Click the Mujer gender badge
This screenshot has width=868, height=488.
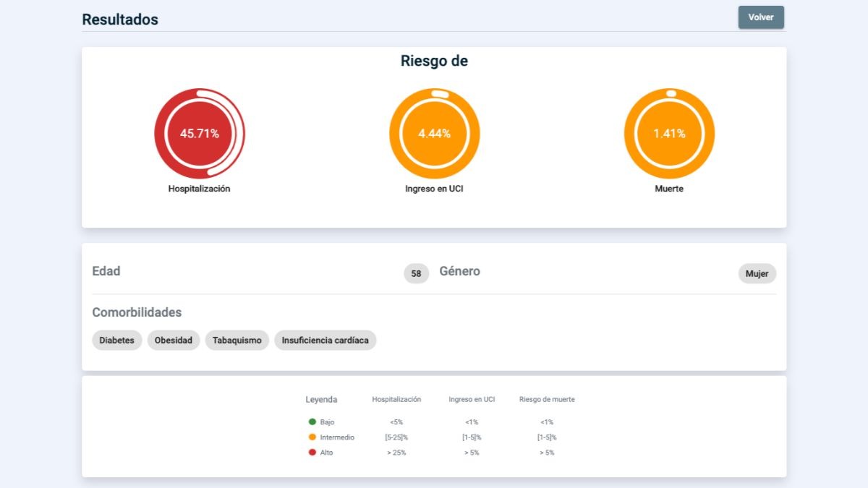point(757,274)
